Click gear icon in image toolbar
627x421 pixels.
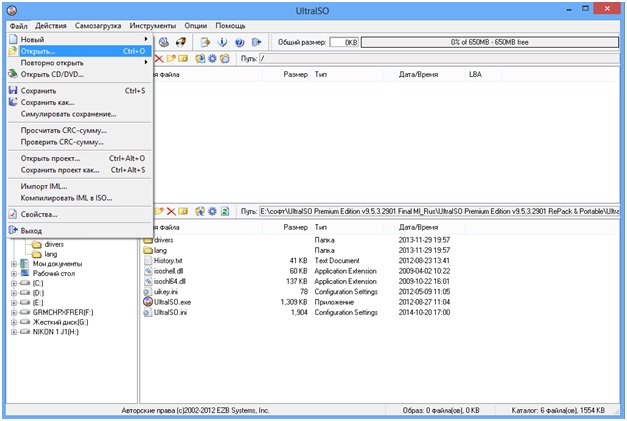pyautogui.click(x=212, y=59)
